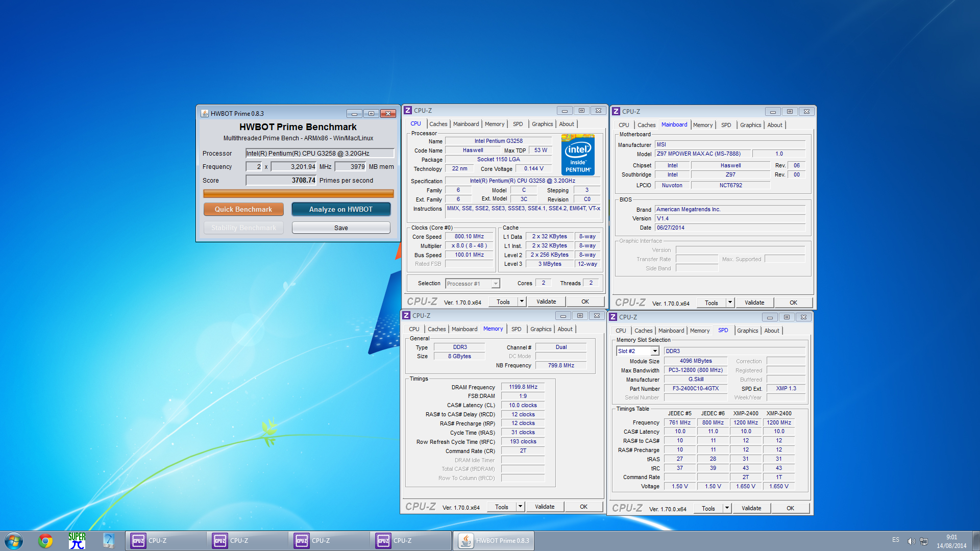980x551 pixels.
Task: Expand Tools arrow in Memory window
Action: [x=520, y=507]
